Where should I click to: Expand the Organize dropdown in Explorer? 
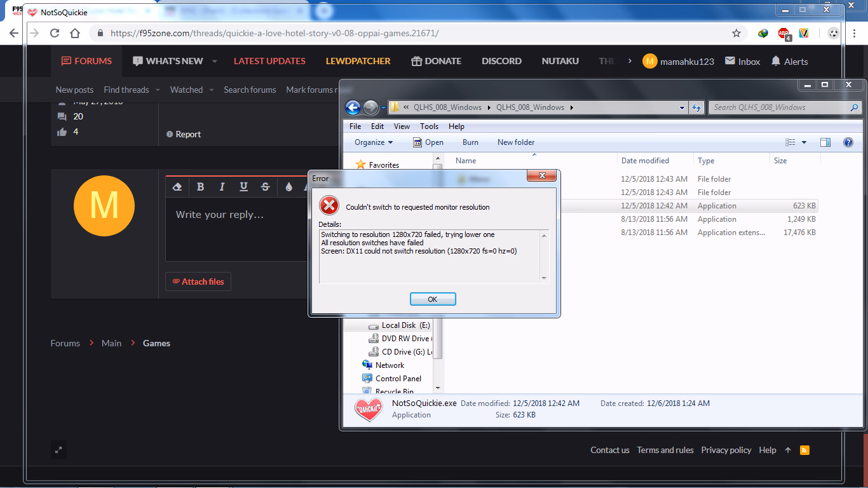pyautogui.click(x=374, y=142)
